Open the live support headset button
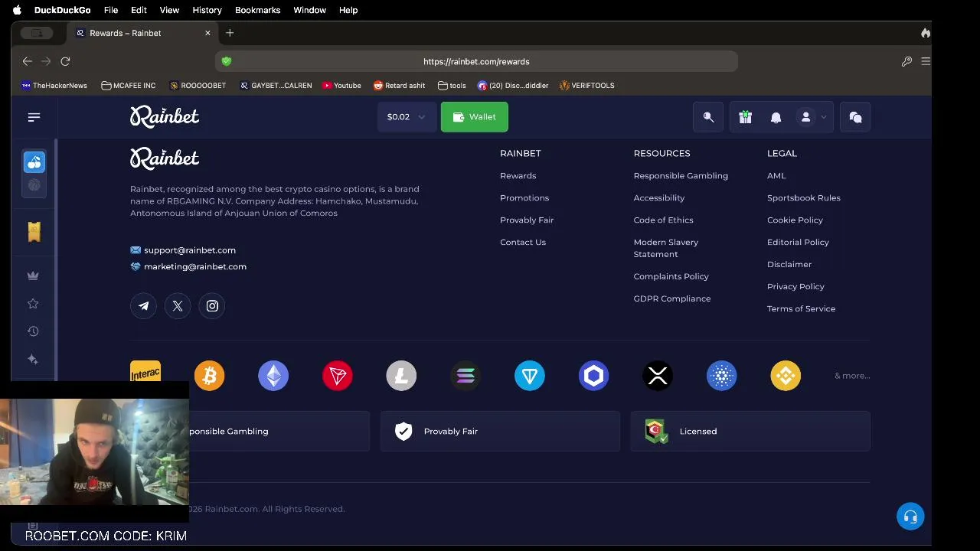The width and height of the screenshot is (980, 551). click(910, 517)
